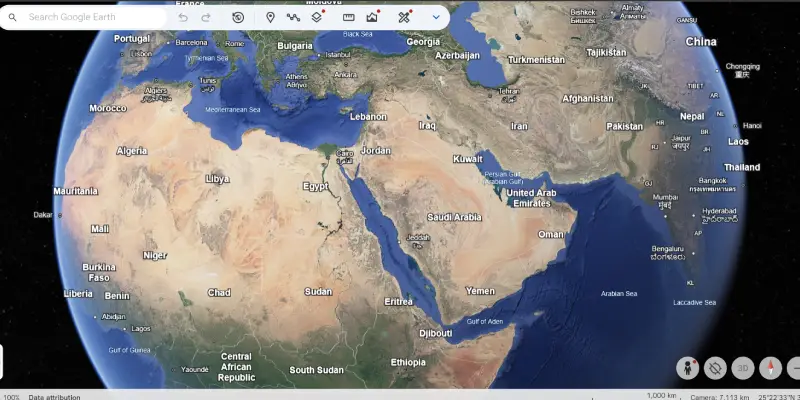Click the Ethiopia country label
800x400 pixels.
pos(408,362)
